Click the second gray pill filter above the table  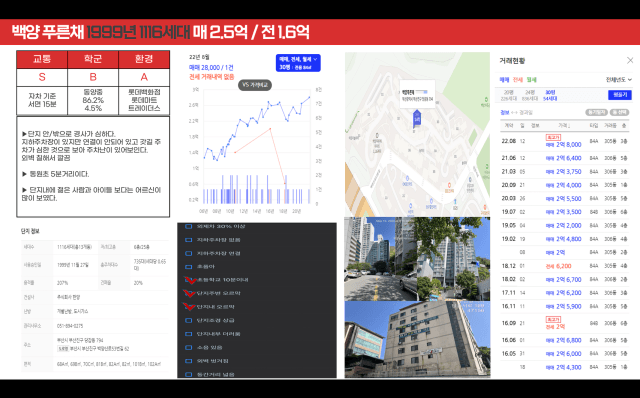[620, 112]
